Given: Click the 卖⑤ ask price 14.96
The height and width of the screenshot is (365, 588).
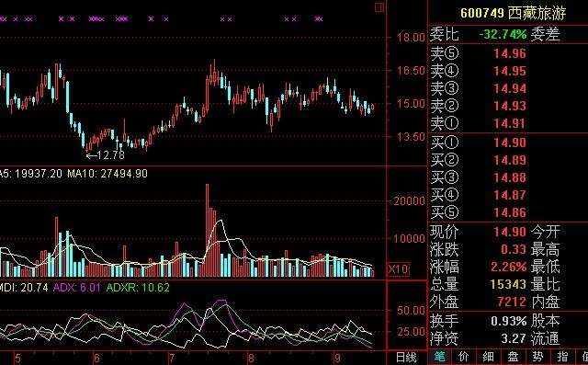Looking at the screenshot, I should coord(510,53).
